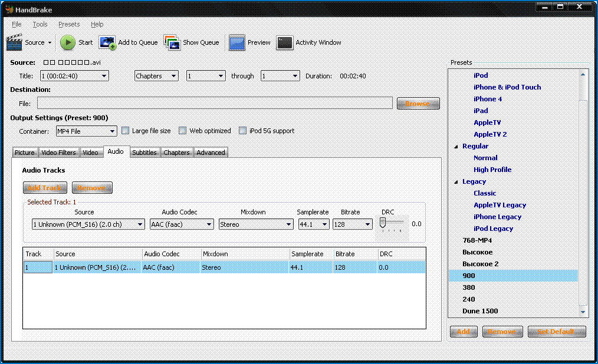Select the 380 preset
Screen dimensions: 598x364
pyautogui.click(x=469, y=288)
